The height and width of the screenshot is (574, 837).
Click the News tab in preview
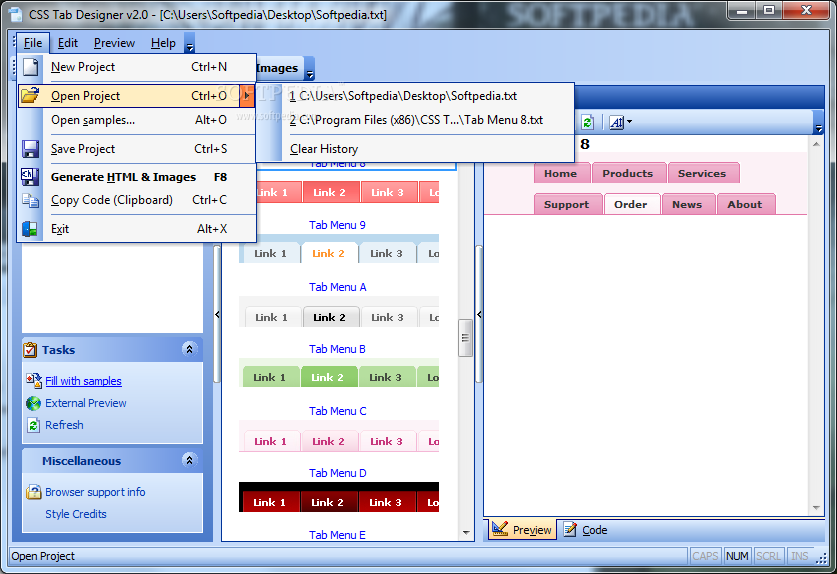tap(688, 204)
